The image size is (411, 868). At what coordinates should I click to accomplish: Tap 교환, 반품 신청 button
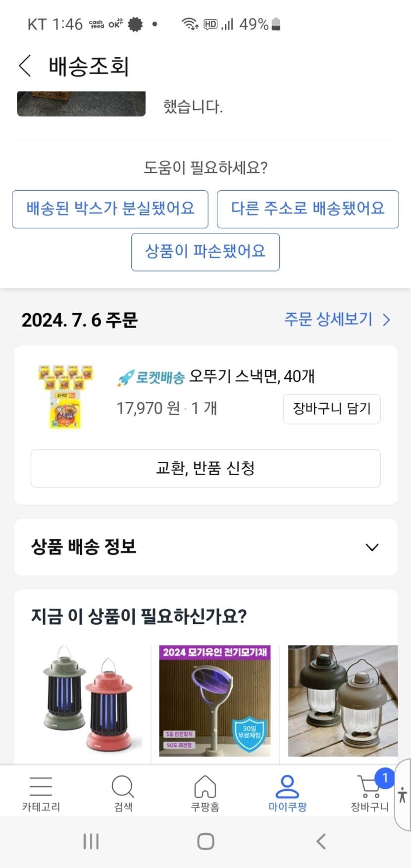(x=205, y=468)
